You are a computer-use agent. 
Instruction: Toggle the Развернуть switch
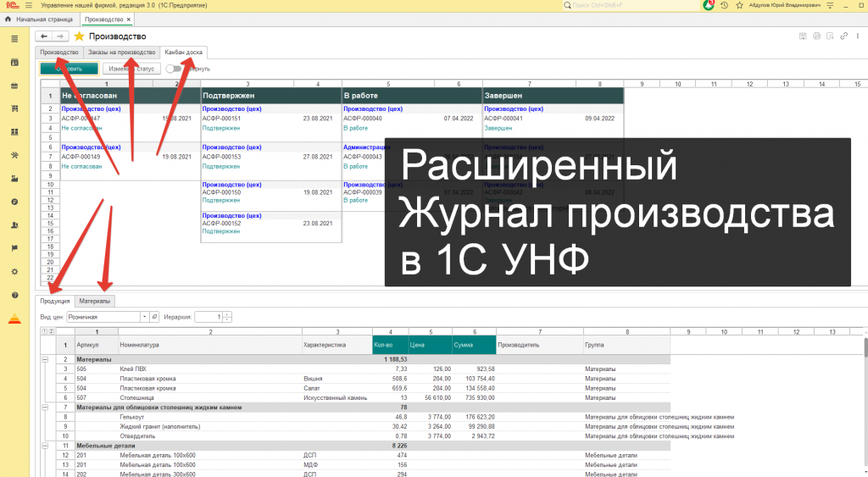(x=173, y=69)
